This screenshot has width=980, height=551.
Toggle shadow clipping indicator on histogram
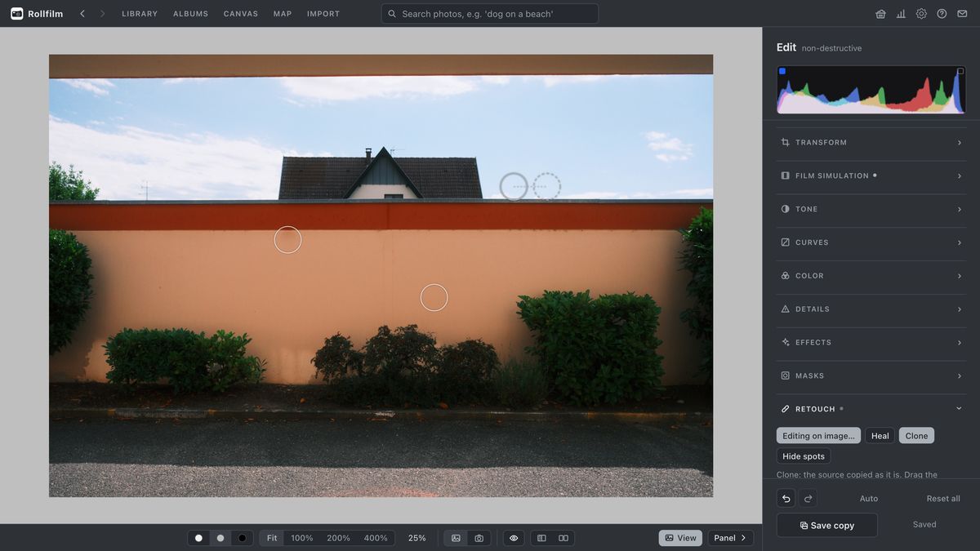point(782,71)
